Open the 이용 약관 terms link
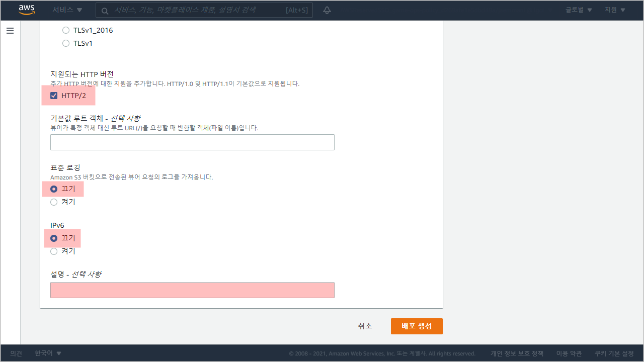 (x=569, y=353)
